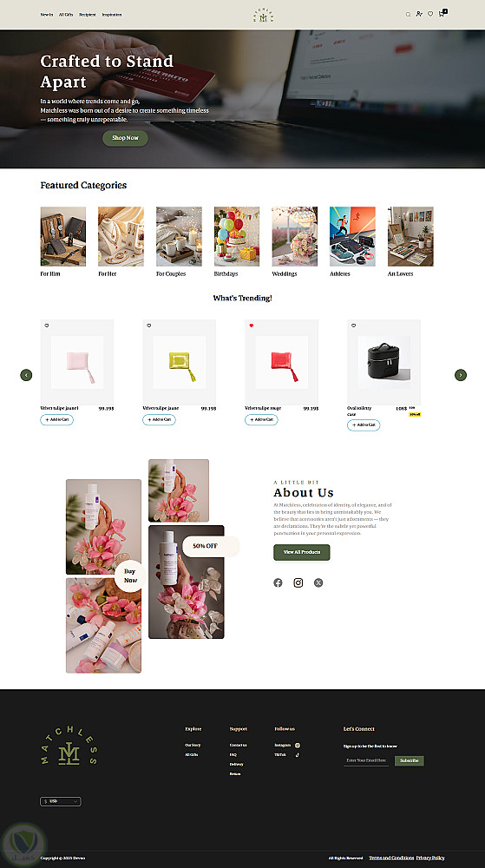The height and width of the screenshot is (868, 485).
Task: Open the user account icon
Action: (x=419, y=14)
